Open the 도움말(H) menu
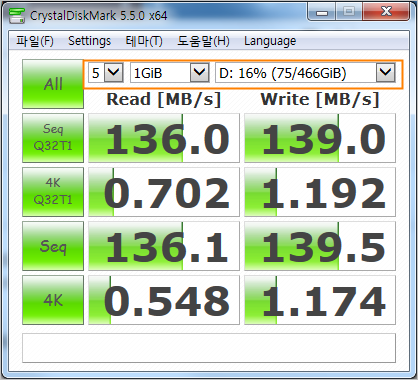 [x=203, y=41]
